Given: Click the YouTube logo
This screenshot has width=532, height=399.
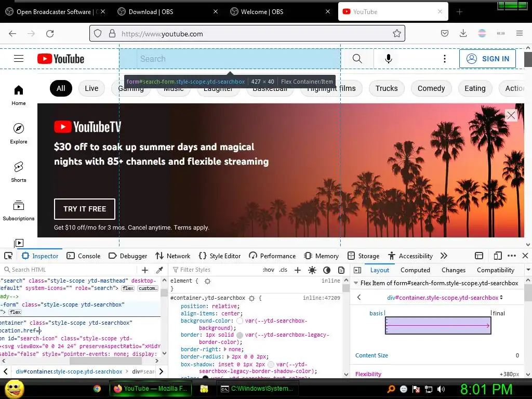Looking at the screenshot, I should coord(61,59).
